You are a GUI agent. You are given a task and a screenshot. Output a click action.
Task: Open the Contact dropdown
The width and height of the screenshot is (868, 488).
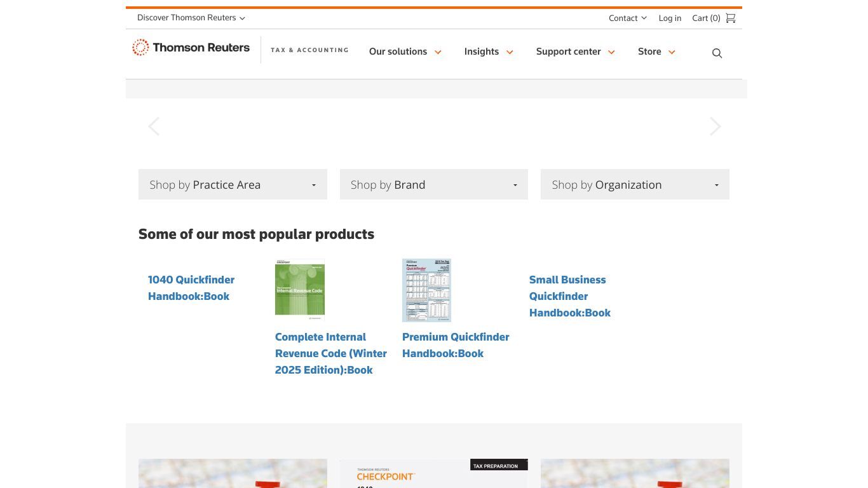pos(628,18)
